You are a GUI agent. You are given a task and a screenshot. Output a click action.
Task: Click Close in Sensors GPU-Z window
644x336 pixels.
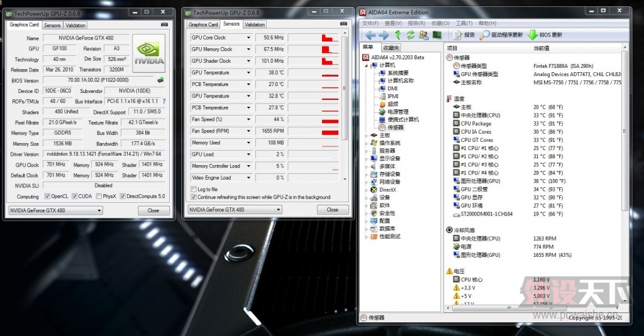pyautogui.click(x=332, y=210)
